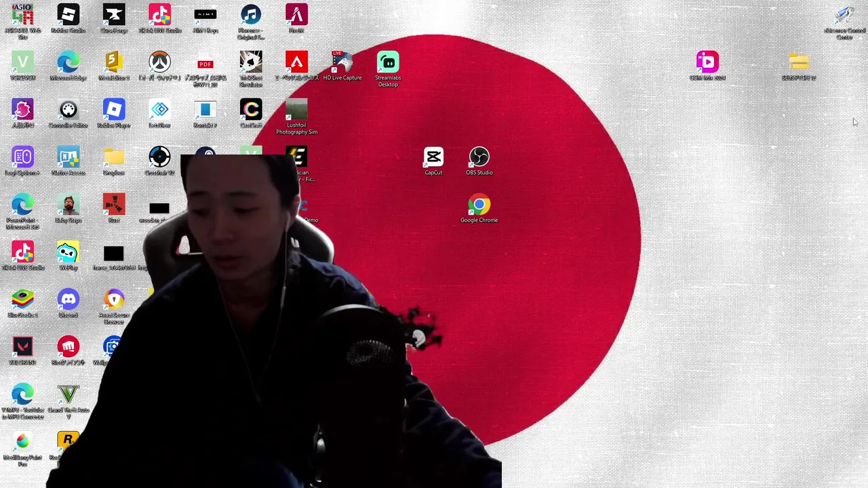
Task: Select the AIM1 Keys icon
Action: 205,15
